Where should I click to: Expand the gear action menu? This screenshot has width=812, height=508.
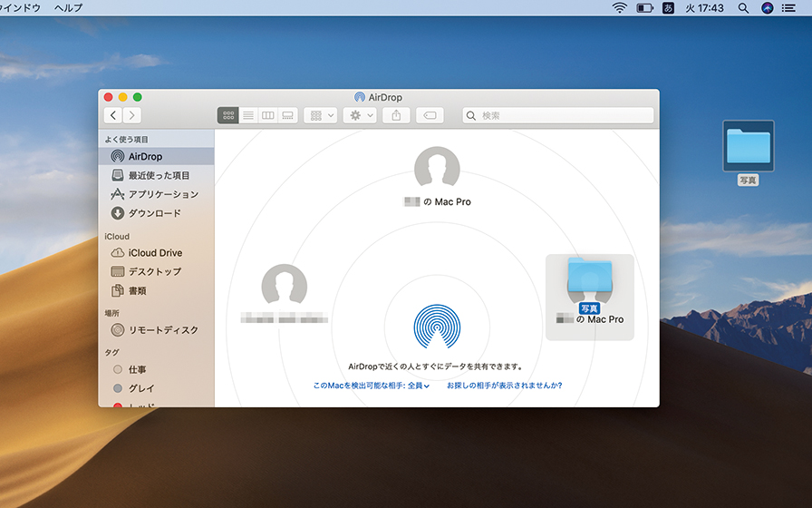click(x=359, y=115)
